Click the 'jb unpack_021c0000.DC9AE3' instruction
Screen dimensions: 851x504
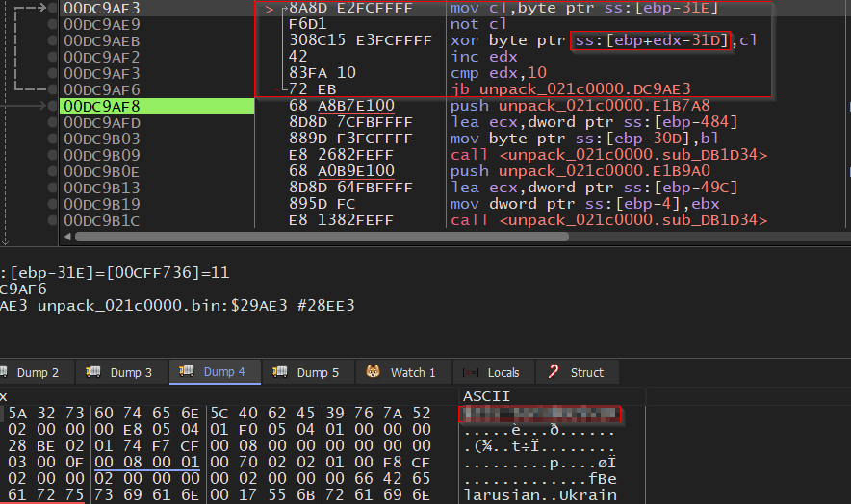pos(571,89)
